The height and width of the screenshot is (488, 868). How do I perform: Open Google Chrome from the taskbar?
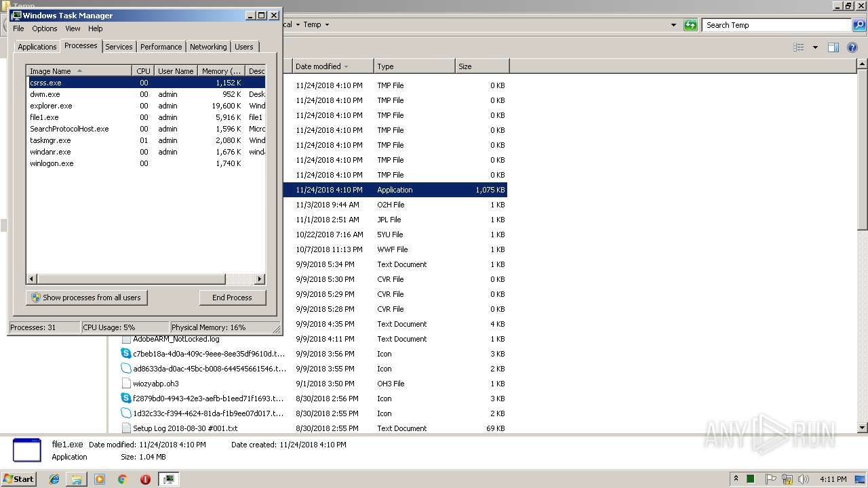(x=122, y=479)
